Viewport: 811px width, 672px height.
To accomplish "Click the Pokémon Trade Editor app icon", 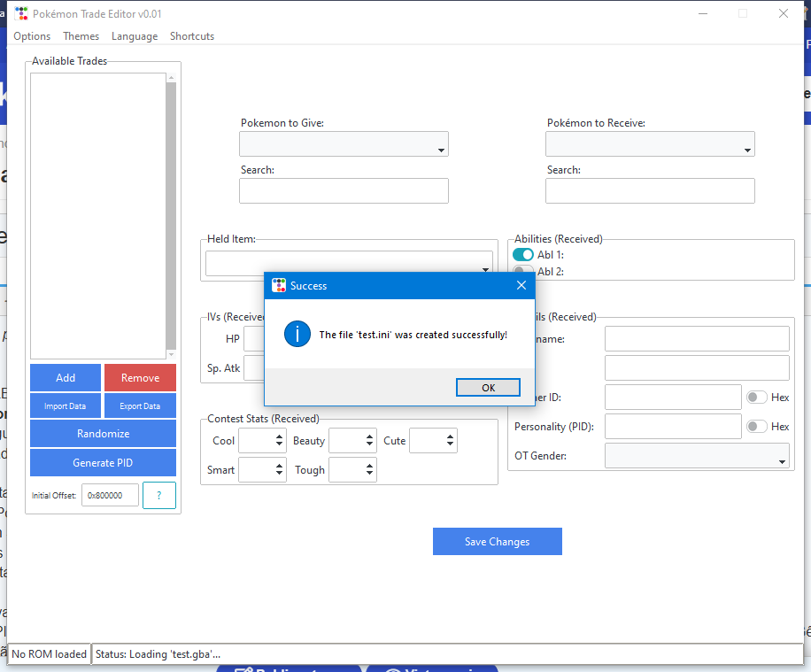I will pyautogui.click(x=21, y=14).
